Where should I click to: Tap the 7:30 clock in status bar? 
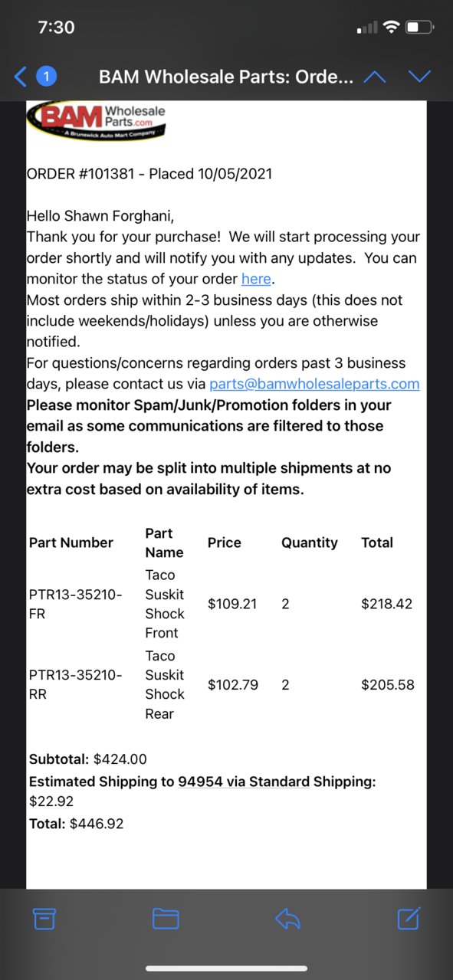tap(56, 28)
